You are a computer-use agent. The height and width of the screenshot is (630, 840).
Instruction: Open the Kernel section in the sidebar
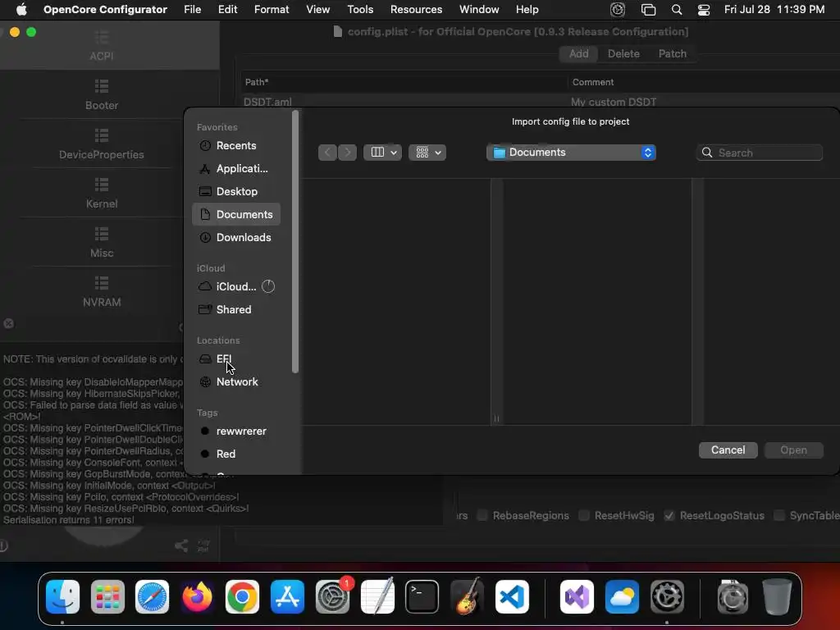point(101,194)
